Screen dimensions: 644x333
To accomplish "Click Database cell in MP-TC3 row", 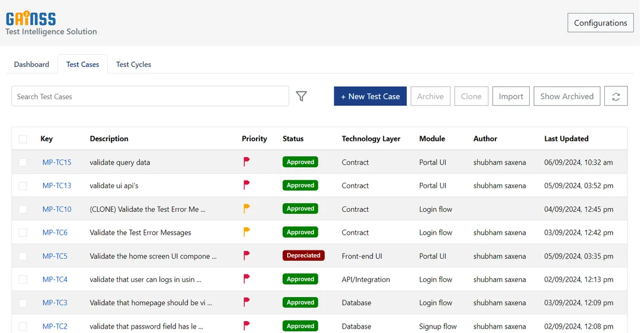I will [356, 303].
